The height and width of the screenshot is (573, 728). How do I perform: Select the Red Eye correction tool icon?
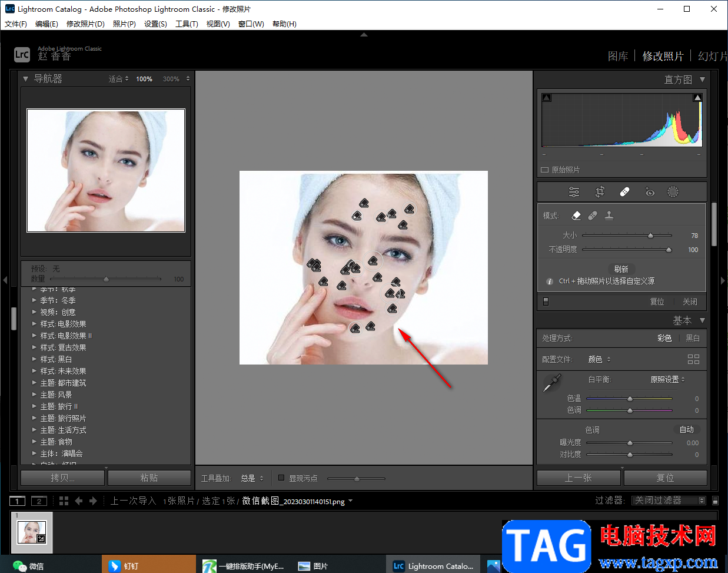click(x=649, y=192)
